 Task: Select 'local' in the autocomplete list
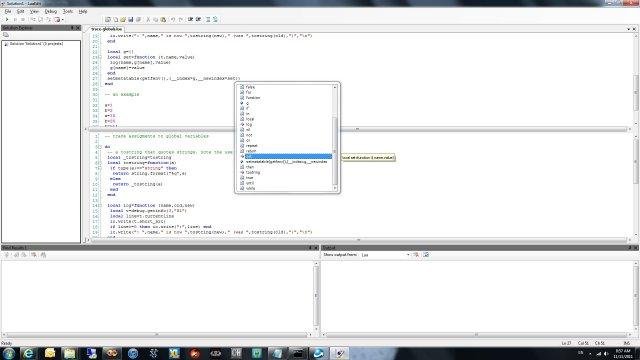250,119
